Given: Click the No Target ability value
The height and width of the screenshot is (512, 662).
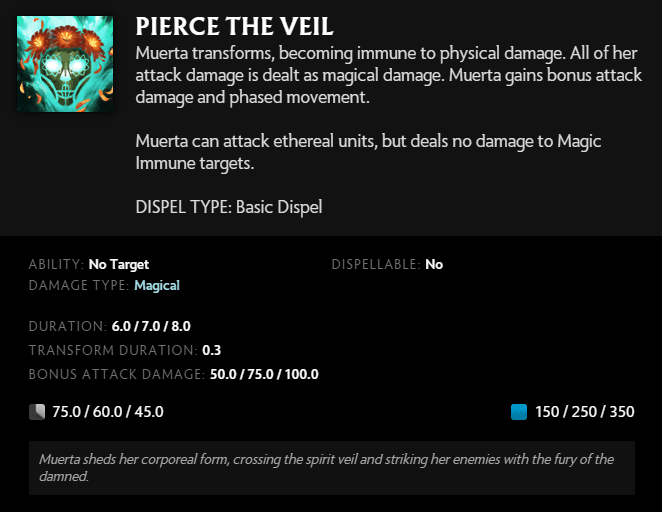Looking at the screenshot, I should [x=118, y=264].
